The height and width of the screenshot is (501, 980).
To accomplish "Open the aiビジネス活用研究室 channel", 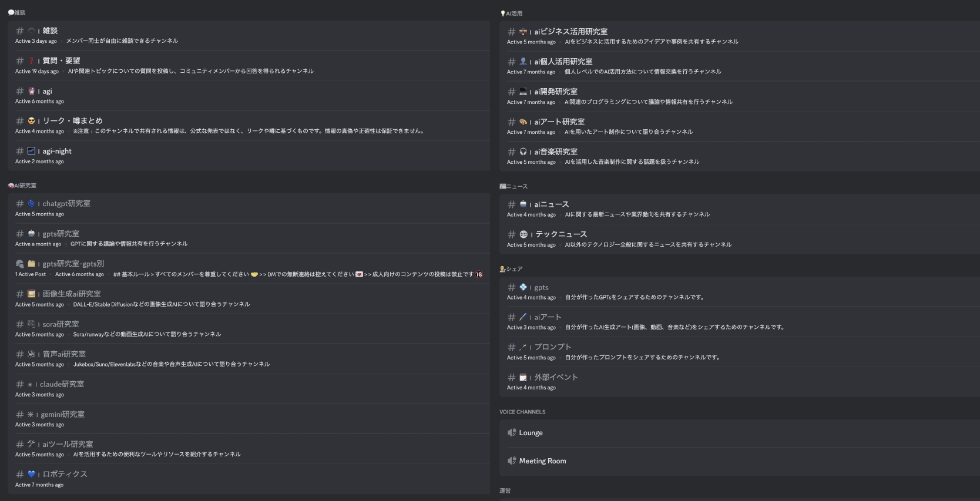I will (x=570, y=32).
